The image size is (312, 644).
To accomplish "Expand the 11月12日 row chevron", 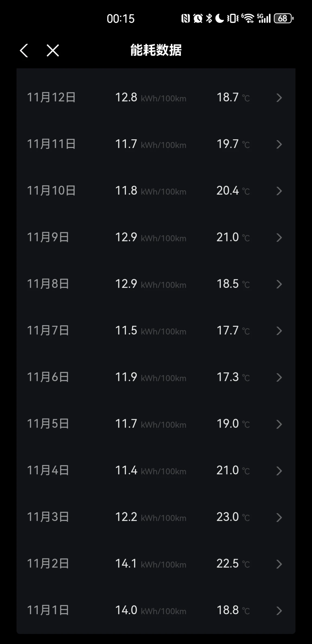I will (279, 98).
